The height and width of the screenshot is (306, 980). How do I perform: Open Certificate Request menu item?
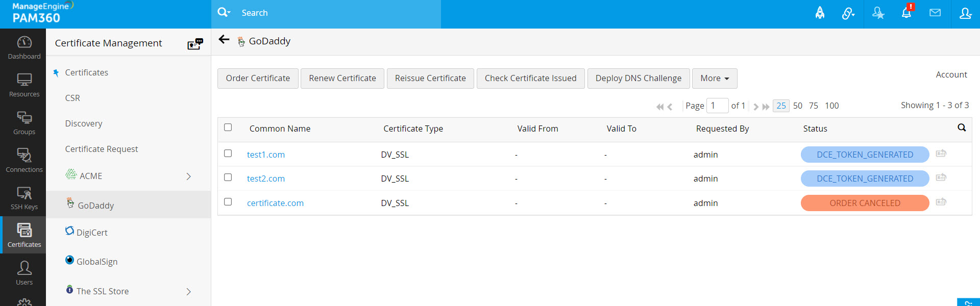coord(102,149)
